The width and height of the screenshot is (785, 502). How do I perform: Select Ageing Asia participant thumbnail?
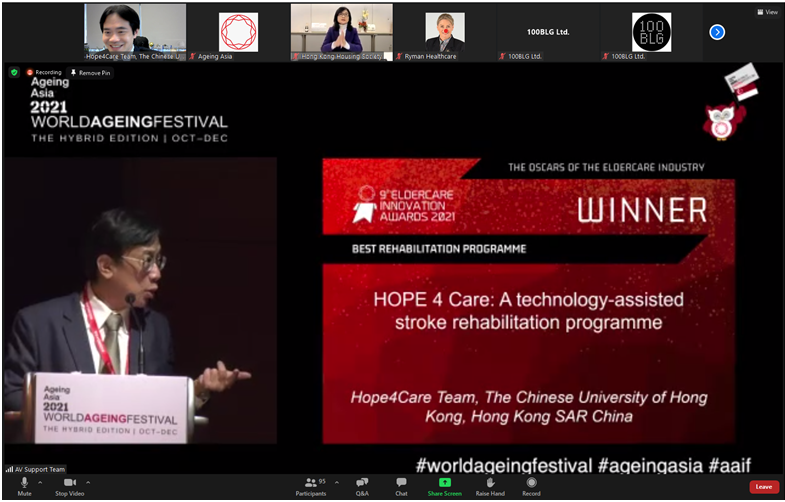238,32
